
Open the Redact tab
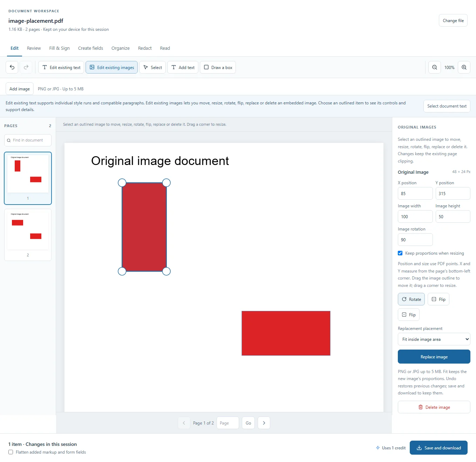coord(145,48)
